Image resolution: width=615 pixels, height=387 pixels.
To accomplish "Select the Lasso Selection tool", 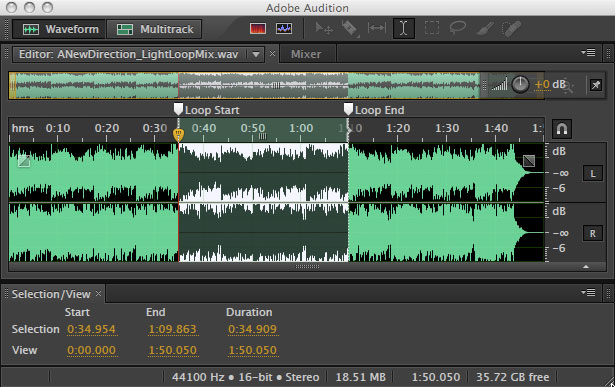I will pos(457,28).
